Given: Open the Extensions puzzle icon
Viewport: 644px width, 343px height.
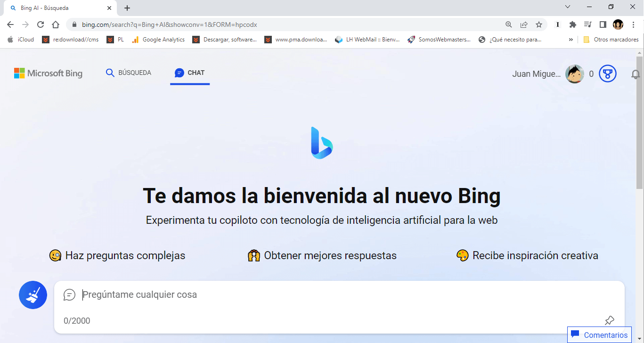Looking at the screenshot, I should pos(573,24).
